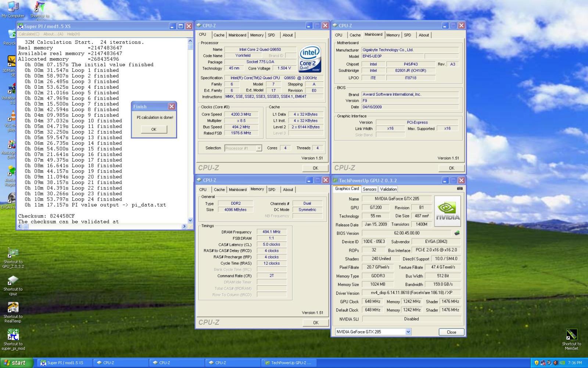Click the security shield tray icon
588x368 pixels.
tap(537, 363)
